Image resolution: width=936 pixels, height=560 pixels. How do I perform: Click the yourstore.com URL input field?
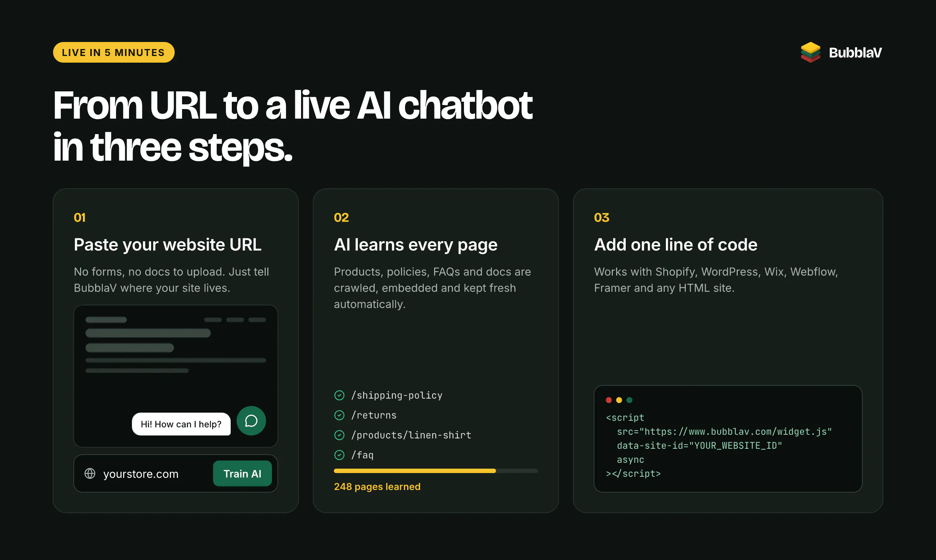176,473
